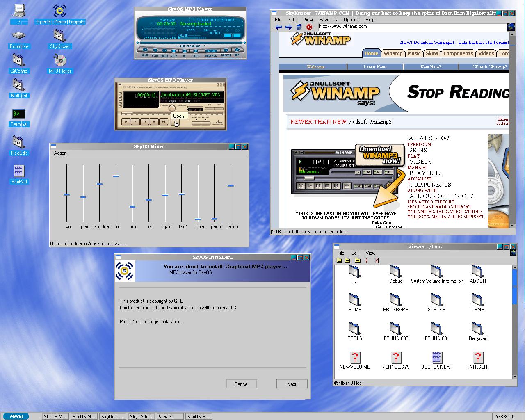Launch MP3 Player from the desktop
The image size is (525, 420).
point(60,64)
